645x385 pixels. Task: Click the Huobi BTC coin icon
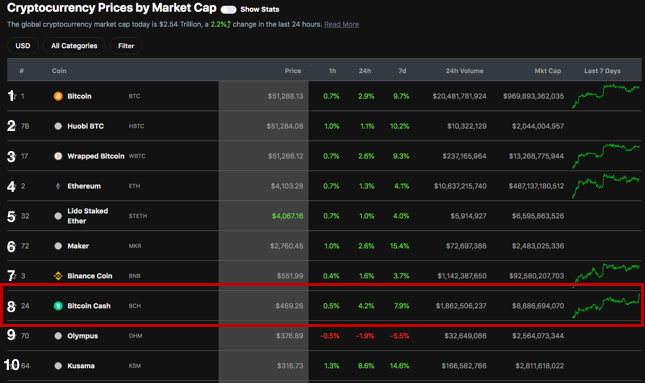tap(58, 126)
